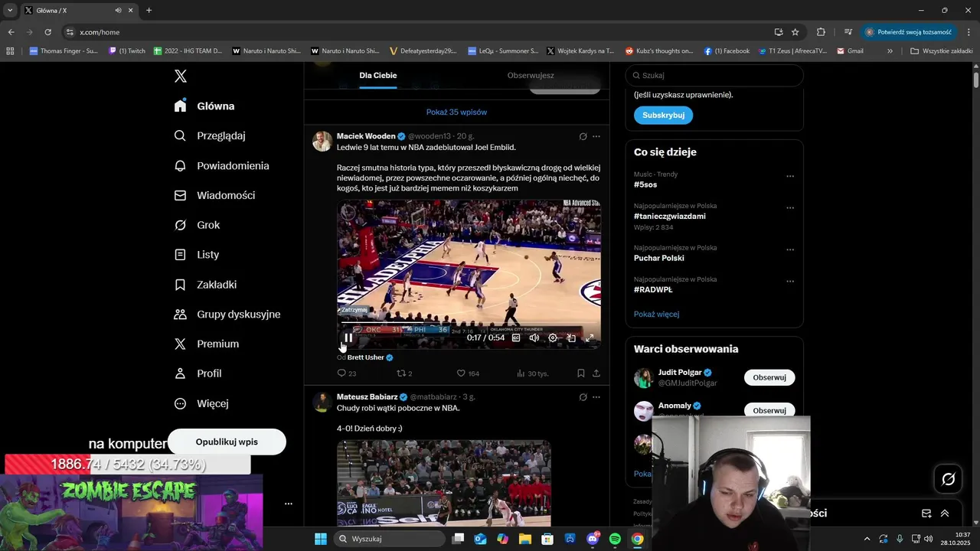
Task: Open more options on Mateusz Babiarz's post
Action: [x=596, y=397]
